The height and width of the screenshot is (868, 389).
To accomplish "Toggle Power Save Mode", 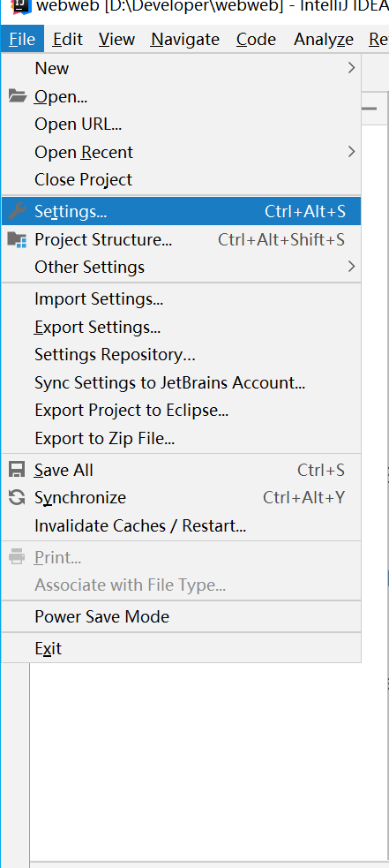I will pyautogui.click(x=182, y=616).
